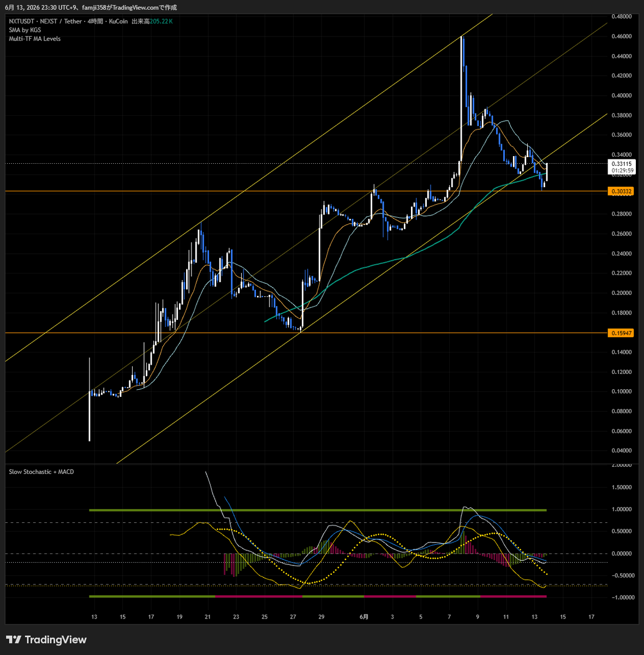Click date 23 on the time axis
The width and height of the screenshot is (644, 655).
[x=236, y=617]
